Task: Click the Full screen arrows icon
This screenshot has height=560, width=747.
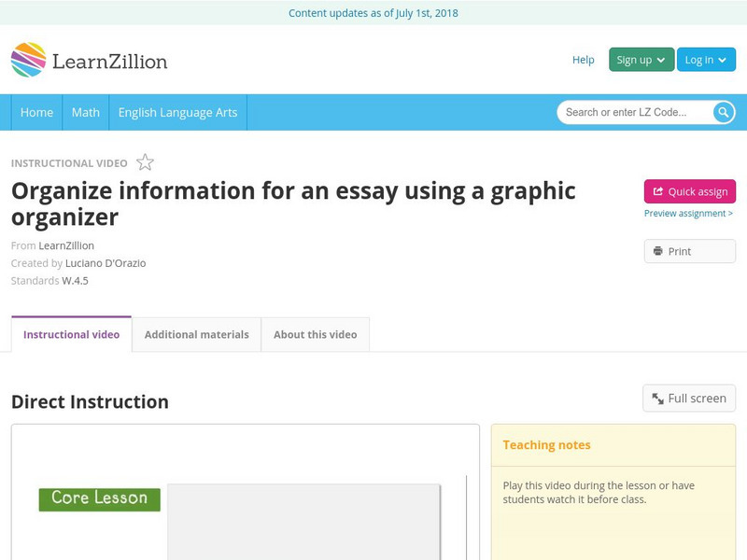Action: 655,398
